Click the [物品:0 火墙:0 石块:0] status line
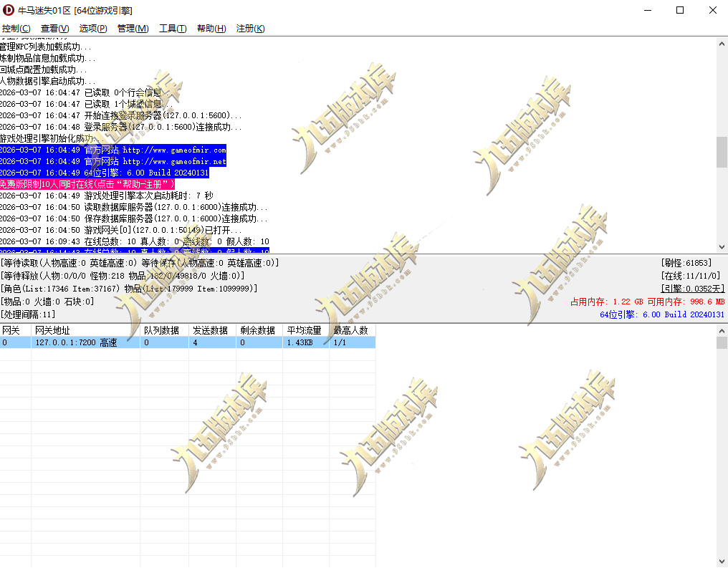This screenshot has width=728, height=568. [x=47, y=302]
